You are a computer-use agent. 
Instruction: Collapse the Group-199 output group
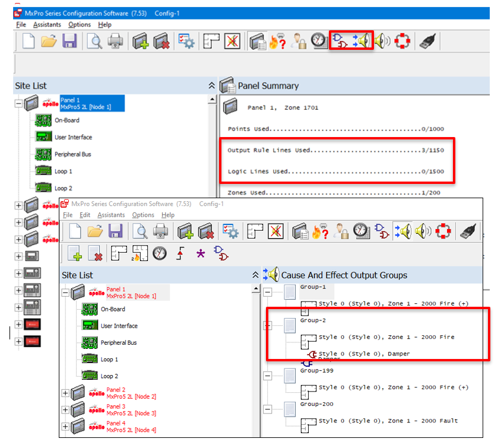(x=268, y=376)
